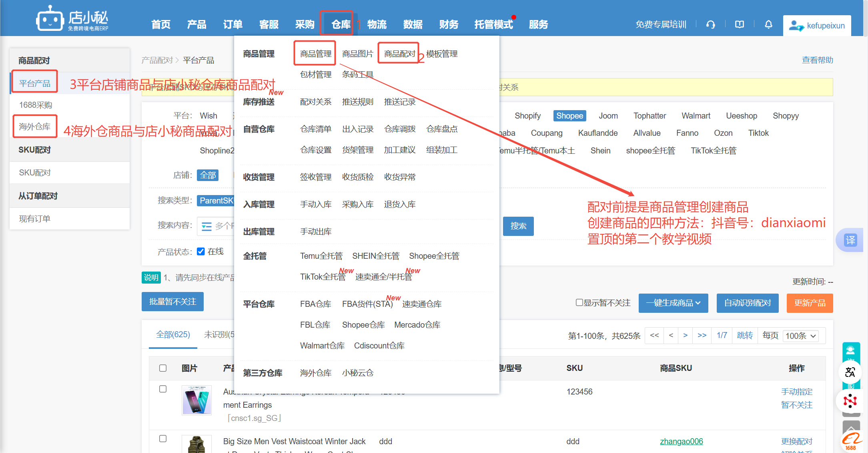Viewport: 868px width, 453px height.
Task: Click the back-to-top arrow icon
Action: [x=851, y=427]
